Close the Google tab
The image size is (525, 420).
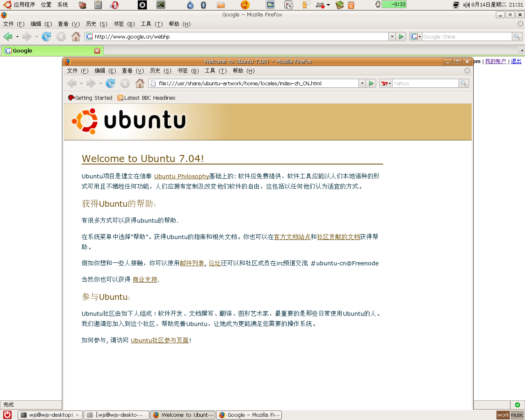[97, 51]
